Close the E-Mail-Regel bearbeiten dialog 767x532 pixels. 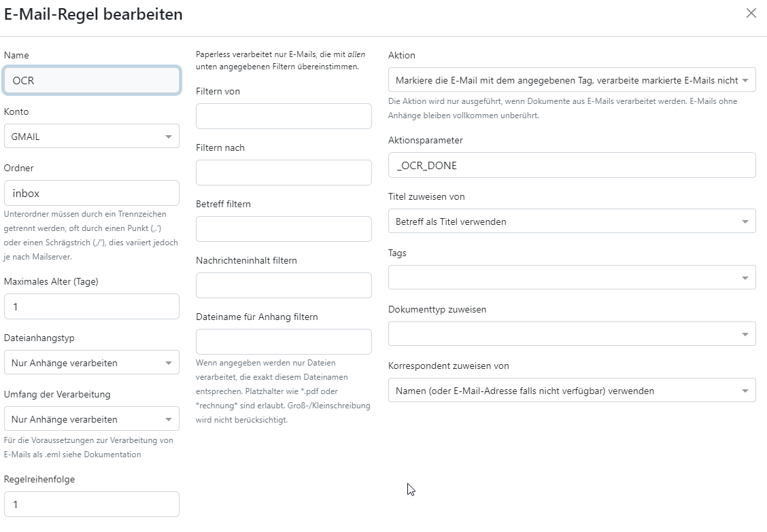(751, 13)
